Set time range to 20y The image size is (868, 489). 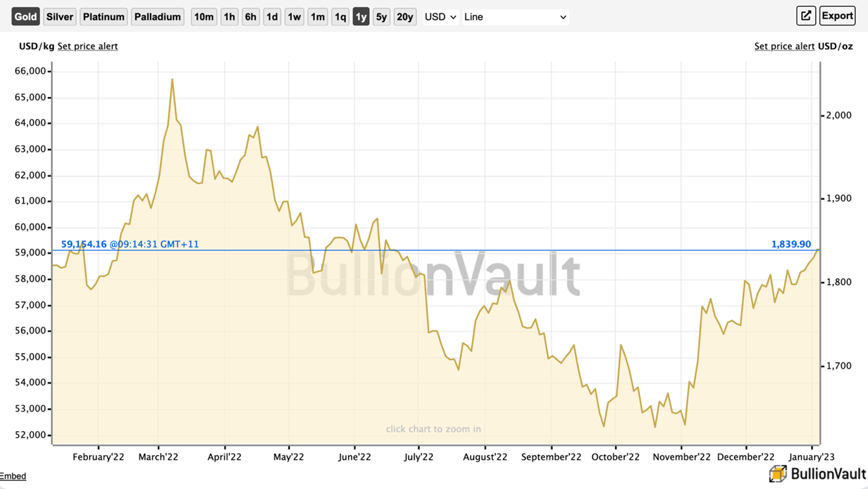[405, 16]
